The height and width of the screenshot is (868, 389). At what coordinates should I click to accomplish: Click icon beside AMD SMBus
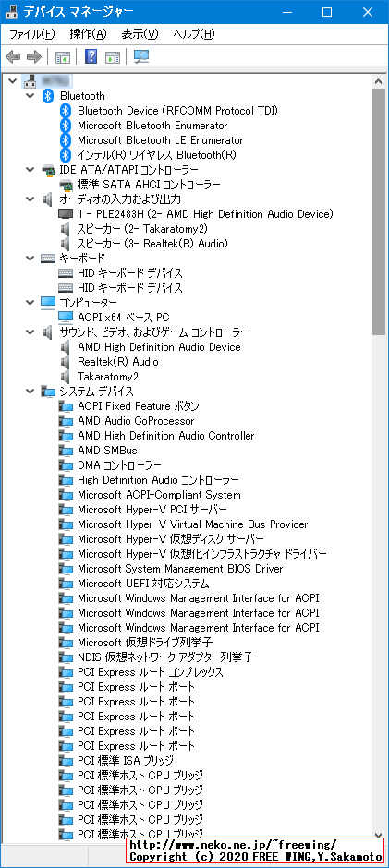click(66, 451)
